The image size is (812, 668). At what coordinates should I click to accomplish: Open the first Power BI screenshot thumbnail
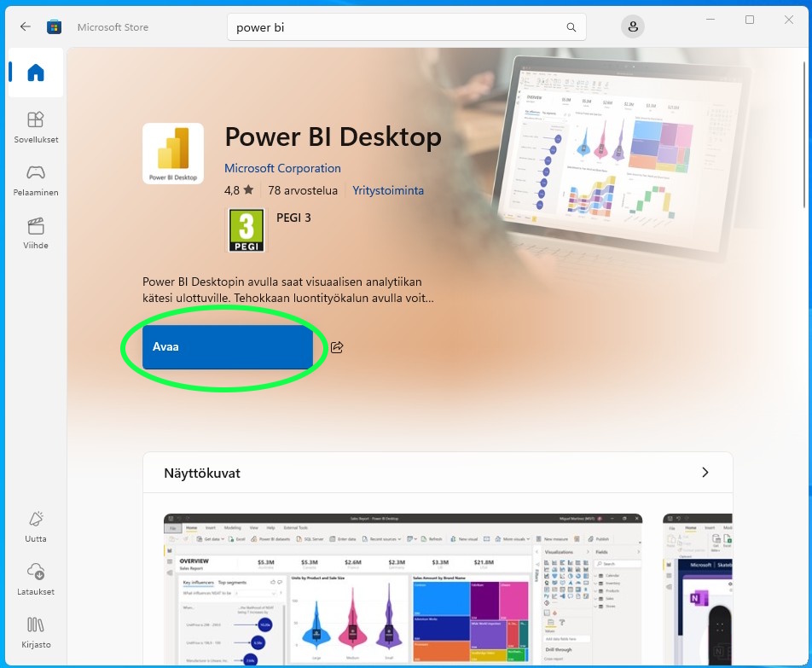(403, 590)
